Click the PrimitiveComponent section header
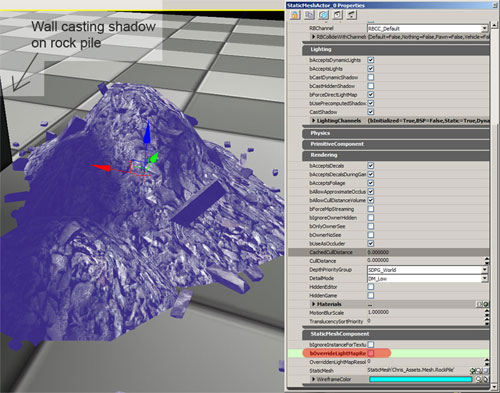The image size is (500, 393). pos(396,144)
